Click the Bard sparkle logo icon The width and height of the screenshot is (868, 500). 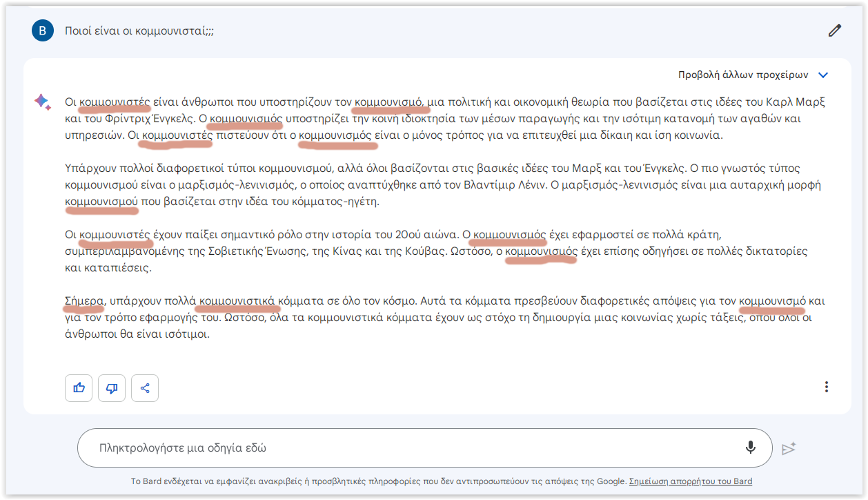42,102
